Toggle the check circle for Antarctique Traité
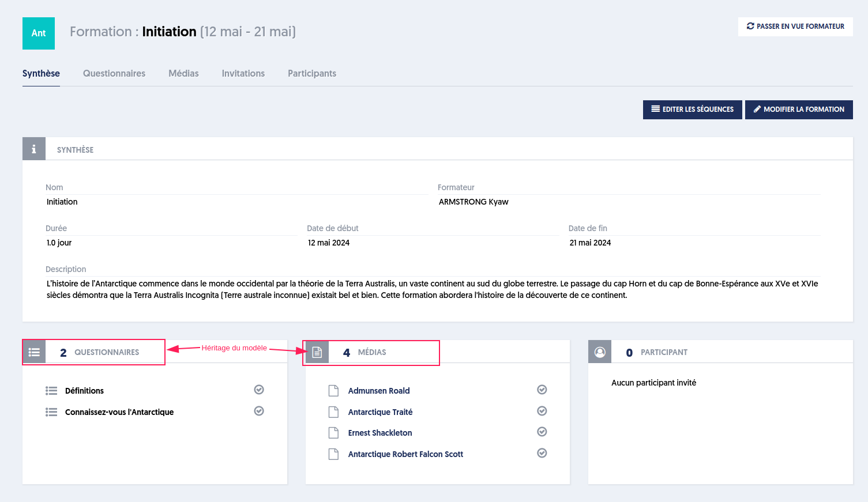 tap(542, 411)
